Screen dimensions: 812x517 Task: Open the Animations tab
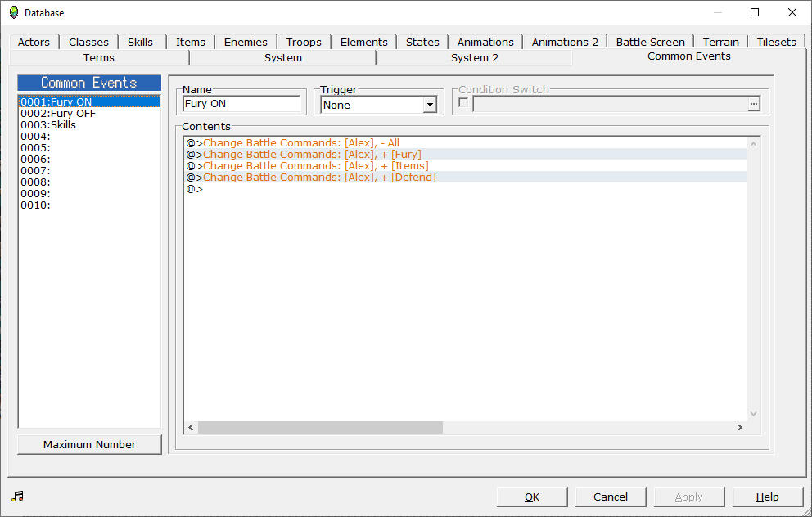pyautogui.click(x=485, y=42)
